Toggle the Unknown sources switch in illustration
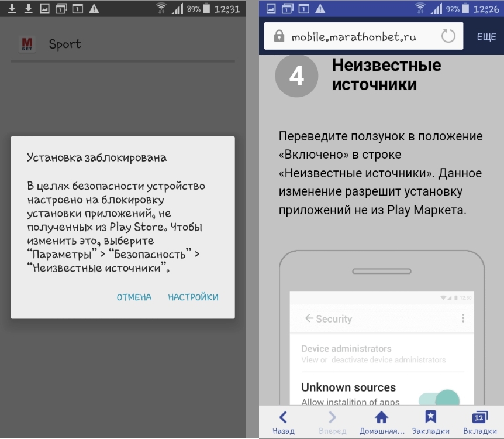The height and width of the screenshot is (439, 504). [439, 398]
